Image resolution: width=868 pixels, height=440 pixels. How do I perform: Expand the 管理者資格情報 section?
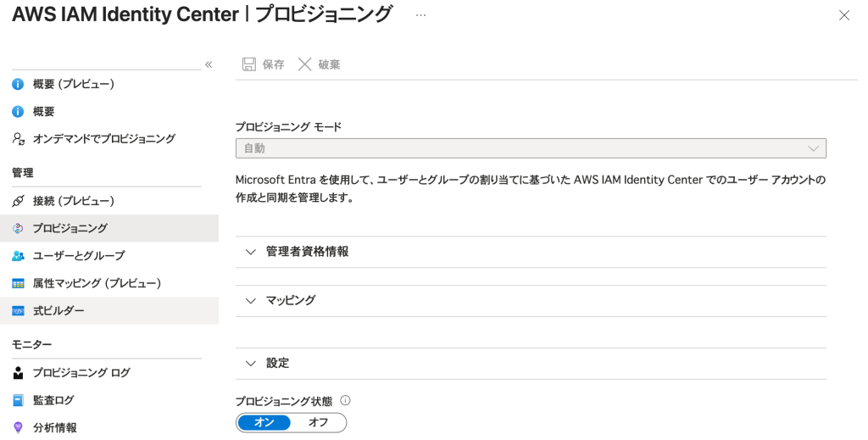(306, 252)
